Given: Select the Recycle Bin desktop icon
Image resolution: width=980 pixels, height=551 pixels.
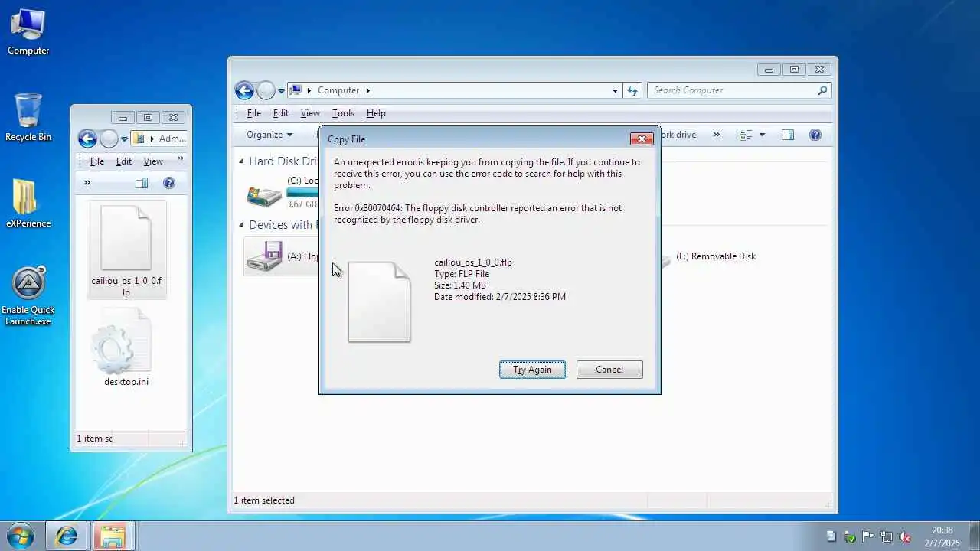Looking at the screenshot, I should pyautogui.click(x=28, y=118).
